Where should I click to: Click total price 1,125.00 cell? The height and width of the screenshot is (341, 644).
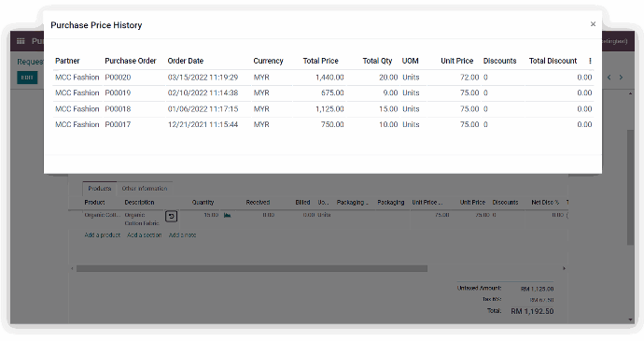pos(329,109)
